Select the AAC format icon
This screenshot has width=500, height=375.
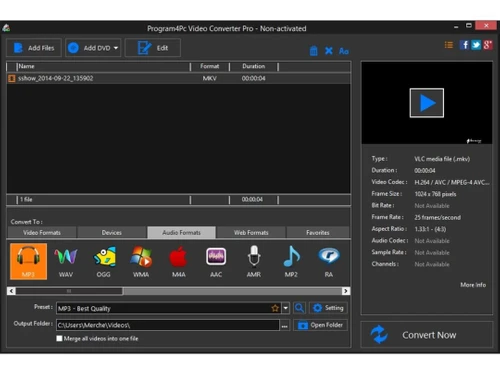216,261
